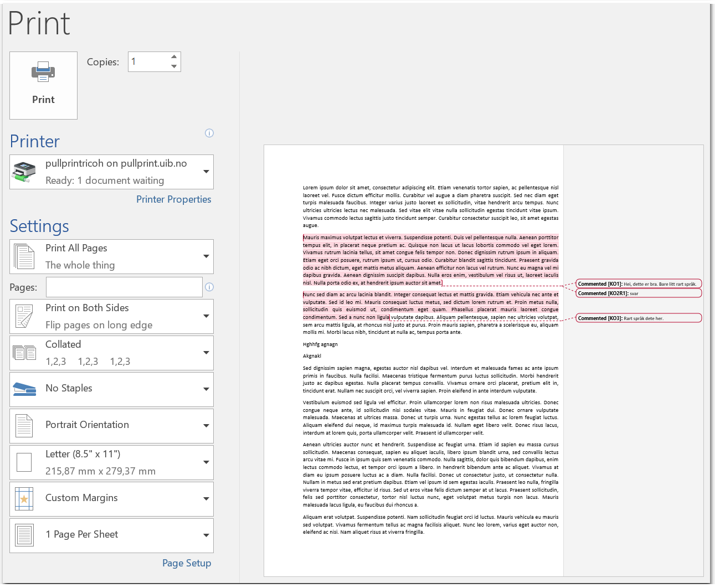Click the 1 Page Per Sheet icon

[x=24, y=535]
